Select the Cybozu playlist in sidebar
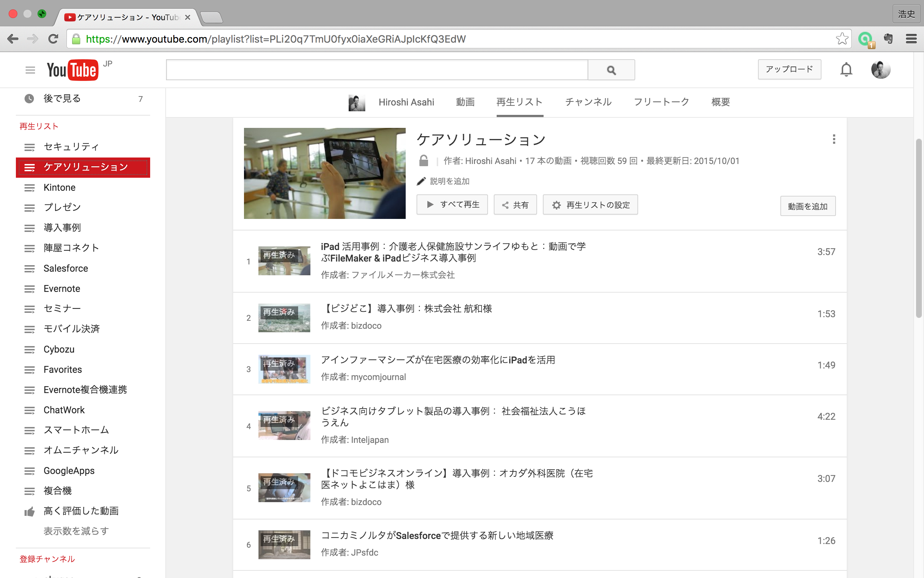 83,349
